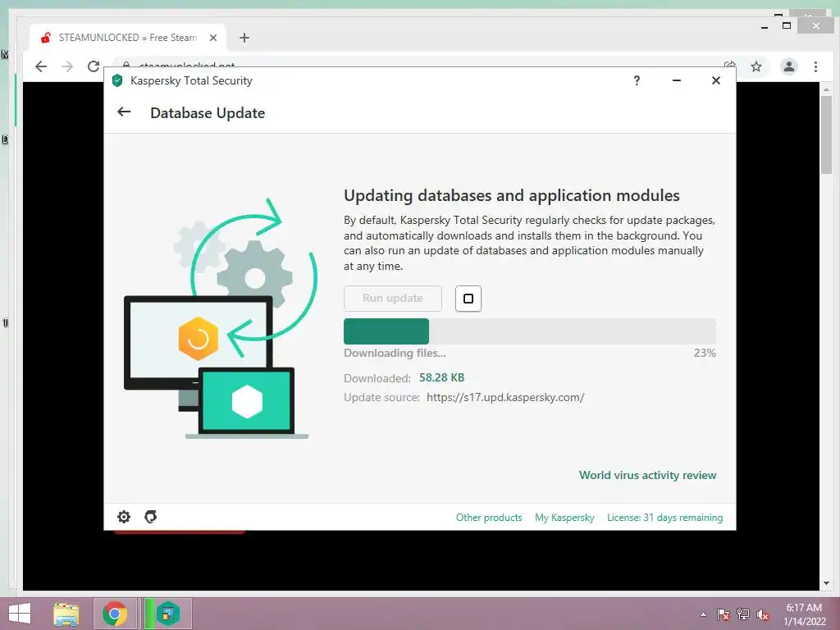Open Kaspersky help question mark
The image size is (840, 630).
pyautogui.click(x=637, y=81)
